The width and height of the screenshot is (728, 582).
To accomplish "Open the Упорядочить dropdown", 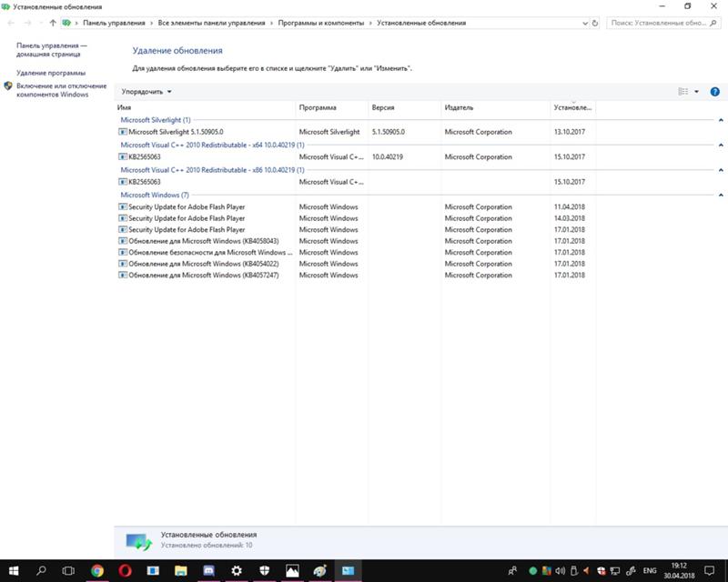I will coord(147,92).
